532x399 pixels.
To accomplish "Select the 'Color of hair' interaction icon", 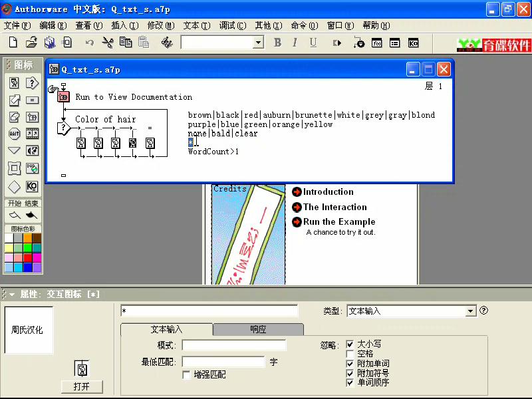I will click(x=63, y=128).
